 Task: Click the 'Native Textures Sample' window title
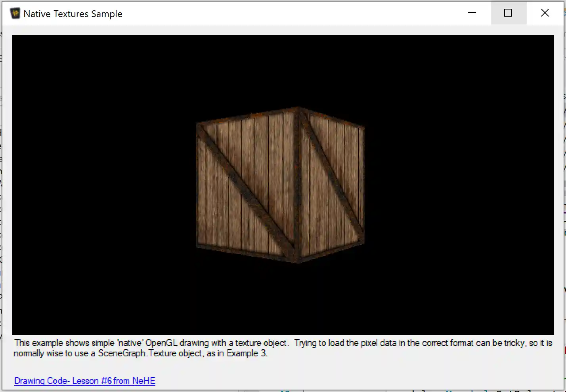pos(73,14)
